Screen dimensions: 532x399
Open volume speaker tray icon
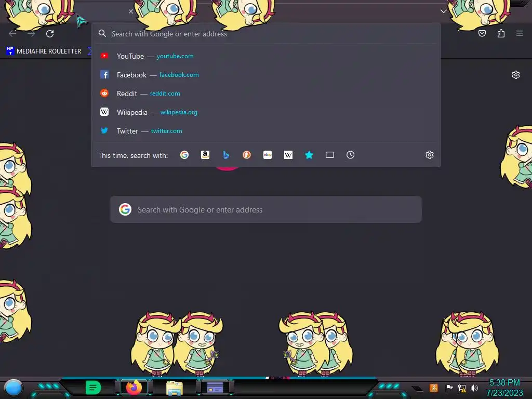pos(474,388)
